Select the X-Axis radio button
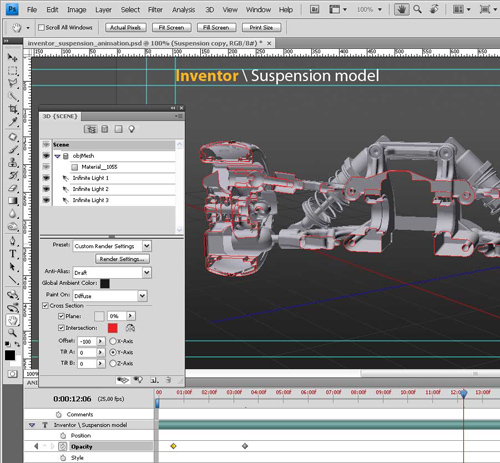The width and height of the screenshot is (500, 463). 113,341
